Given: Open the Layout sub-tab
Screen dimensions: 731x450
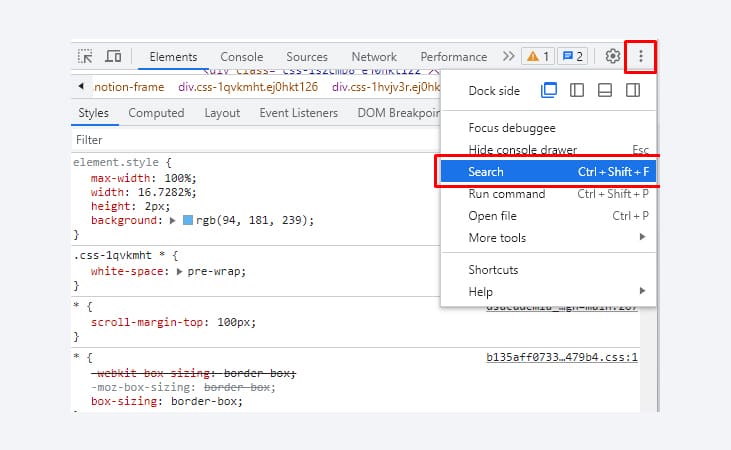Looking at the screenshot, I should [x=222, y=113].
